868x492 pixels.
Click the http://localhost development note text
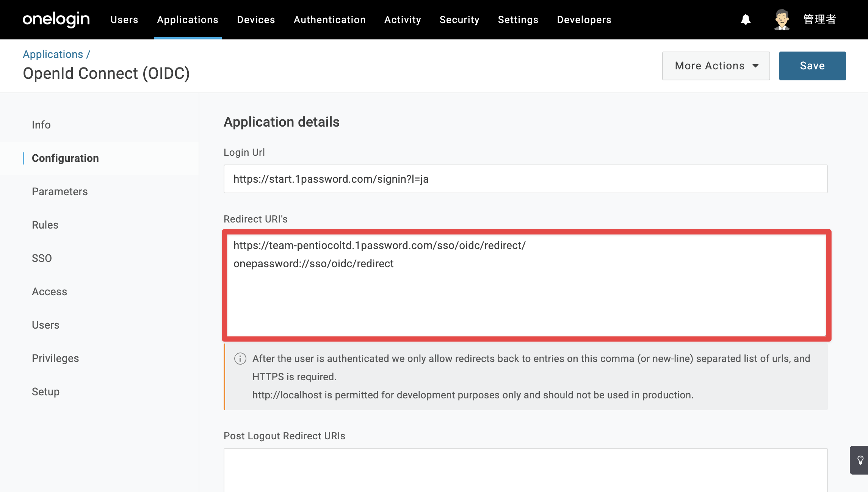pos(473,395)
